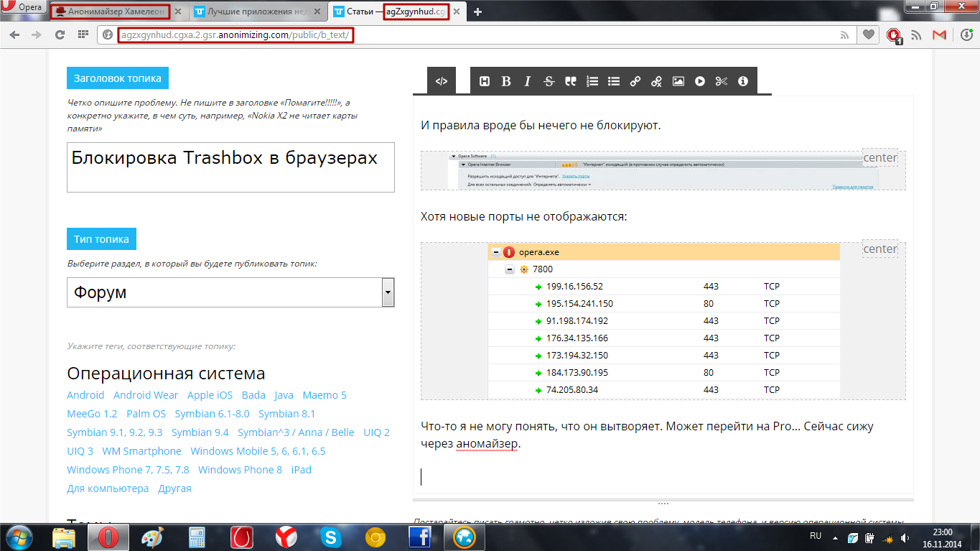Reload the current page
Image resolution: width=980 pixels, height=551 pixels.
click(60, 34)
